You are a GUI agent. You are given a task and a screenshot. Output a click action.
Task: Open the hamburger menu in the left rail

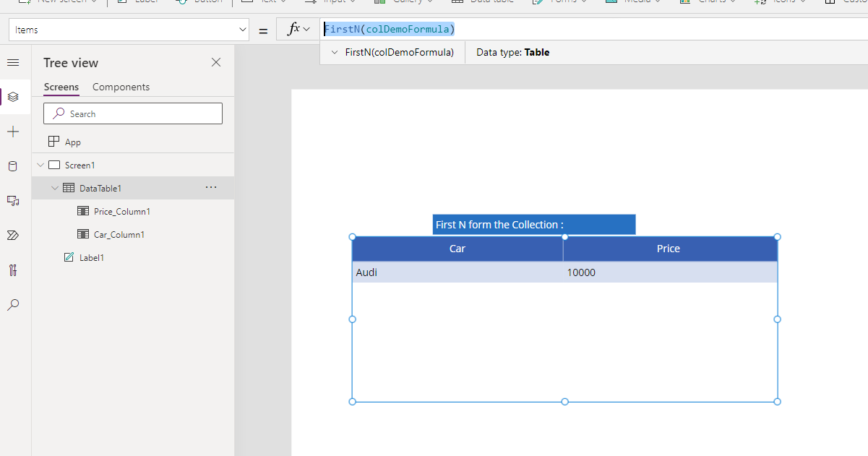(x=13, y=63)
